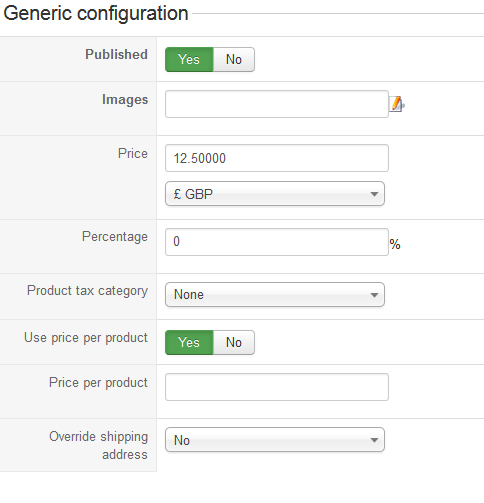Enable Use price per product Yes
484x503 pixels.
tap(189, 342)
